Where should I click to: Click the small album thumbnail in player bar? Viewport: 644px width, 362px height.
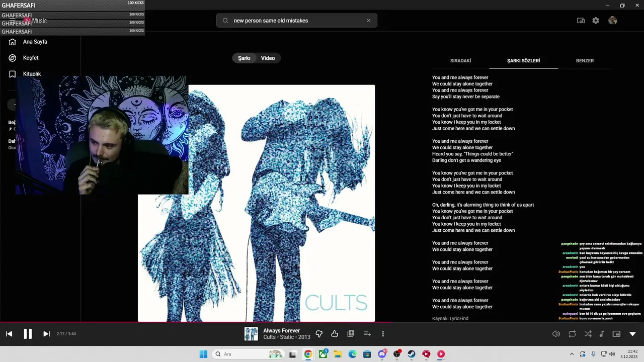[251, 334]
